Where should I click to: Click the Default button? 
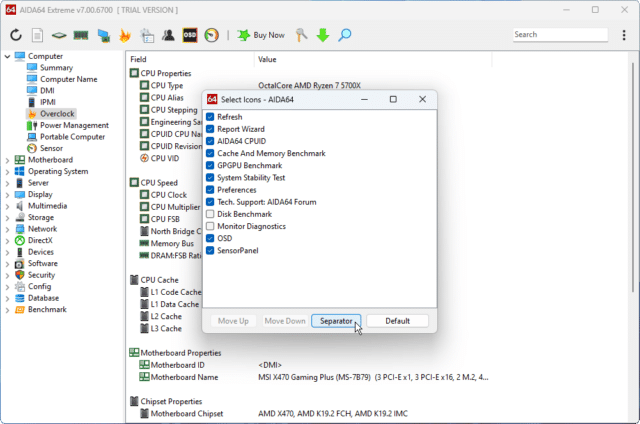(398, 321)
